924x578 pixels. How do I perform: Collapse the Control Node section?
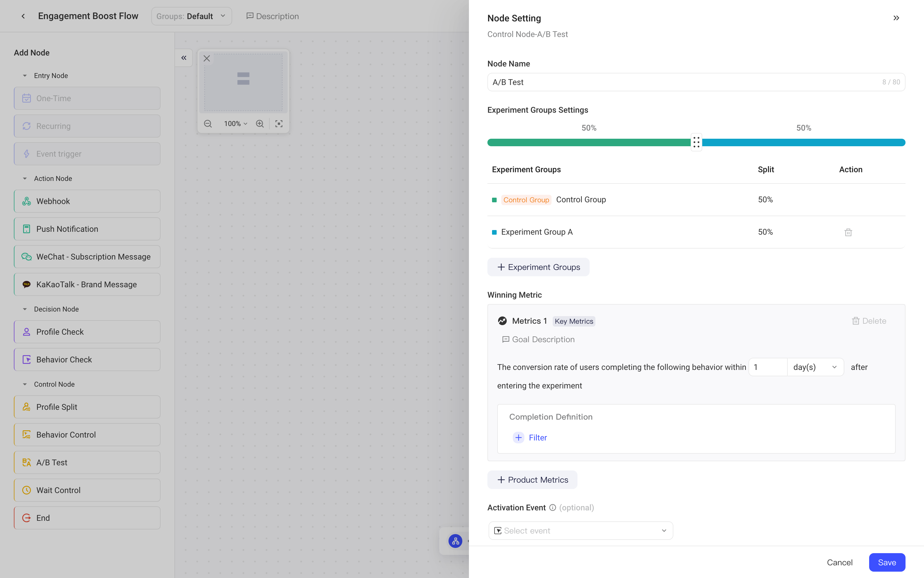(25, 384)
